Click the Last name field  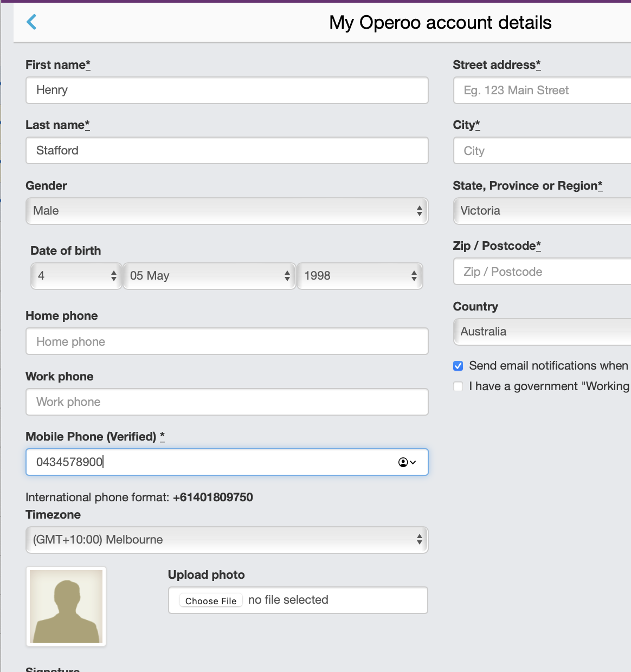[227, 151]
